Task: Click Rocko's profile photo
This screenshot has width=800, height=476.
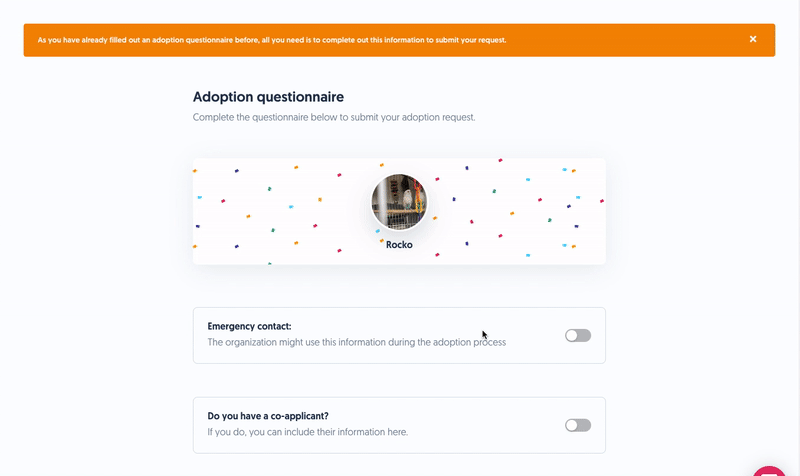Action: click(400, 201)
